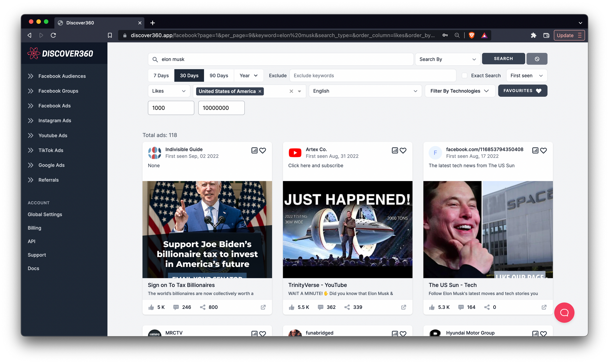The width and height of the screenshot is (609, 364).
Task: Open external link on TrinityVerse ad
Action: tap(403, 307)
